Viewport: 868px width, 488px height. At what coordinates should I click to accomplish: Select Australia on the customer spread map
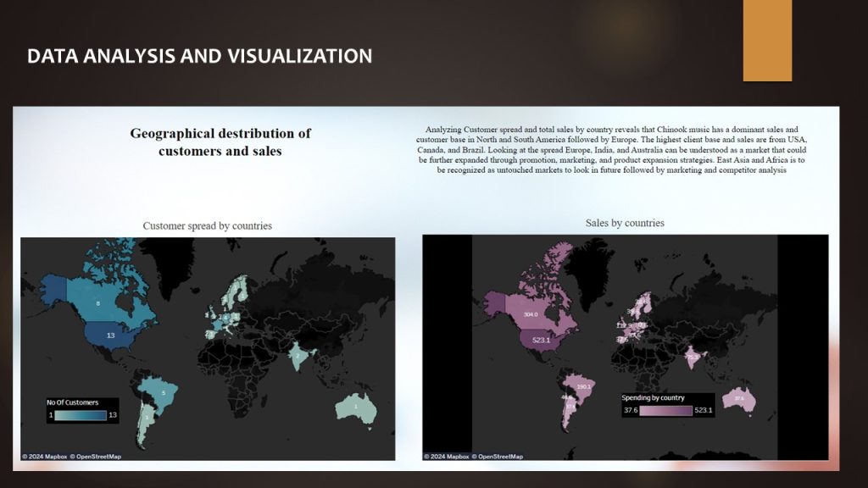tap(354, 407)
